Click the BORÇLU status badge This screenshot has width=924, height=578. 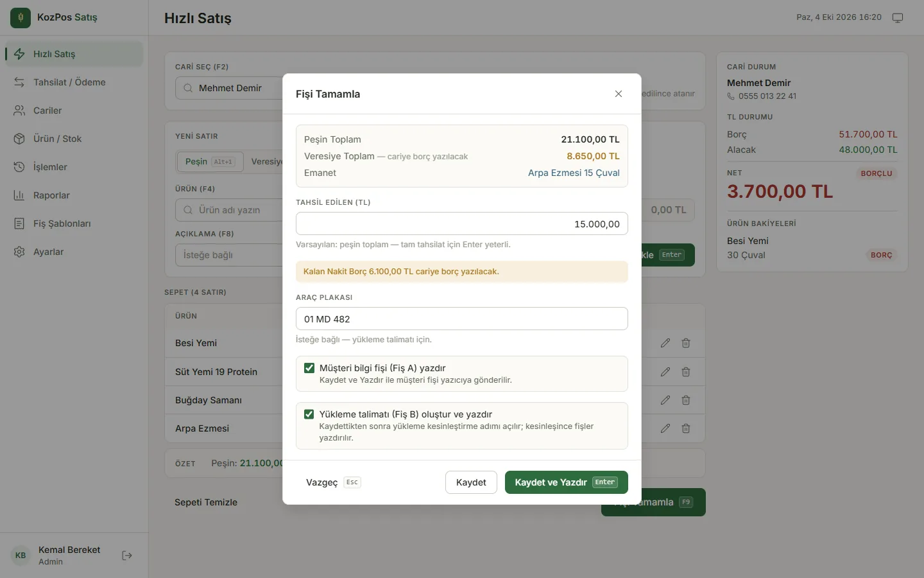[877, 173]
